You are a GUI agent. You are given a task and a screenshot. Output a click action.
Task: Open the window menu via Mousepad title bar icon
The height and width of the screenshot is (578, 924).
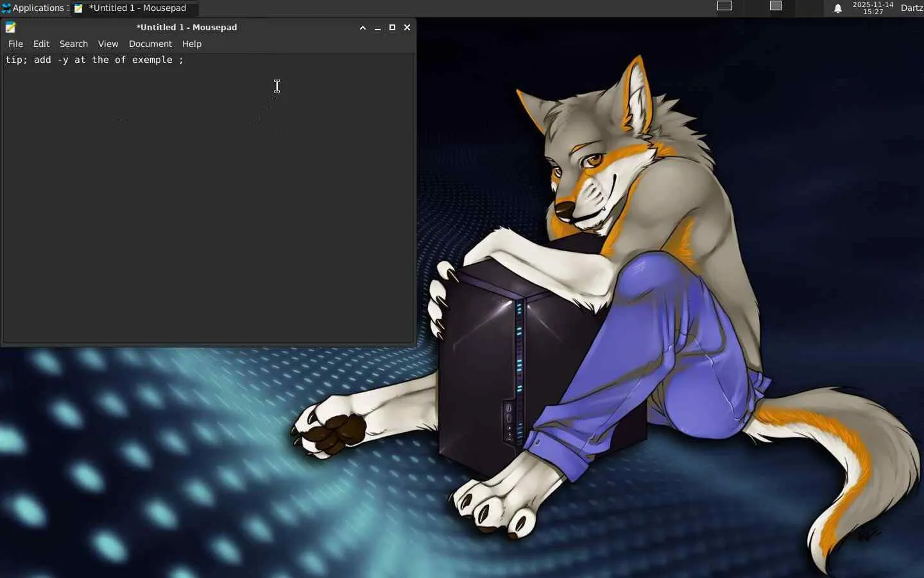click(10, 27)
